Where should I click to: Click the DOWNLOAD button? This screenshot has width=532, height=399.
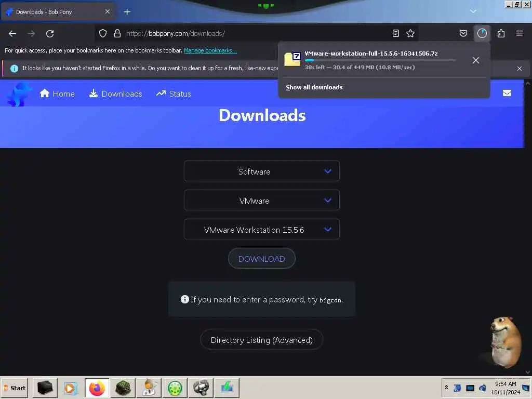[x=262, y=259]
